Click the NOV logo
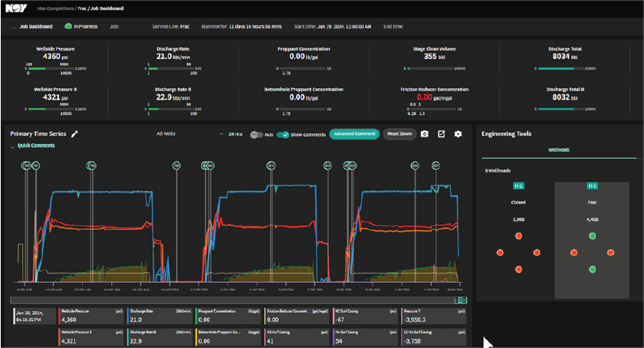 [16, 8]
